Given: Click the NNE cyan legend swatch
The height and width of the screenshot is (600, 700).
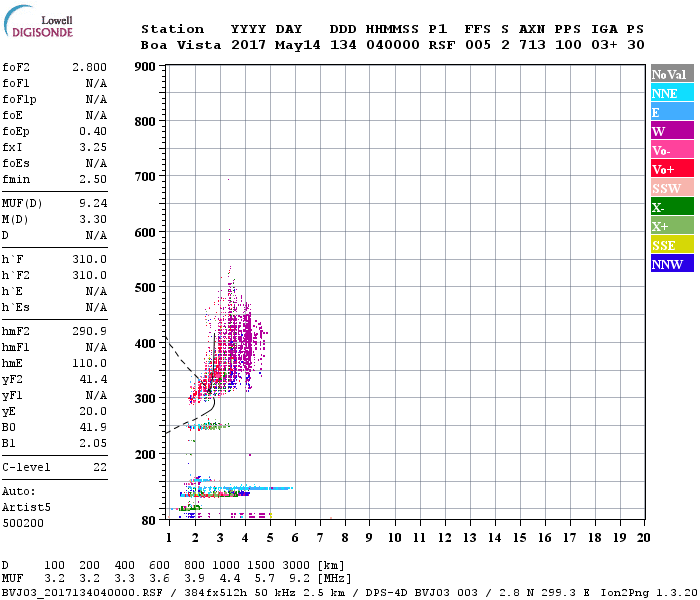Looking at the screenshot, I should 672,93.
